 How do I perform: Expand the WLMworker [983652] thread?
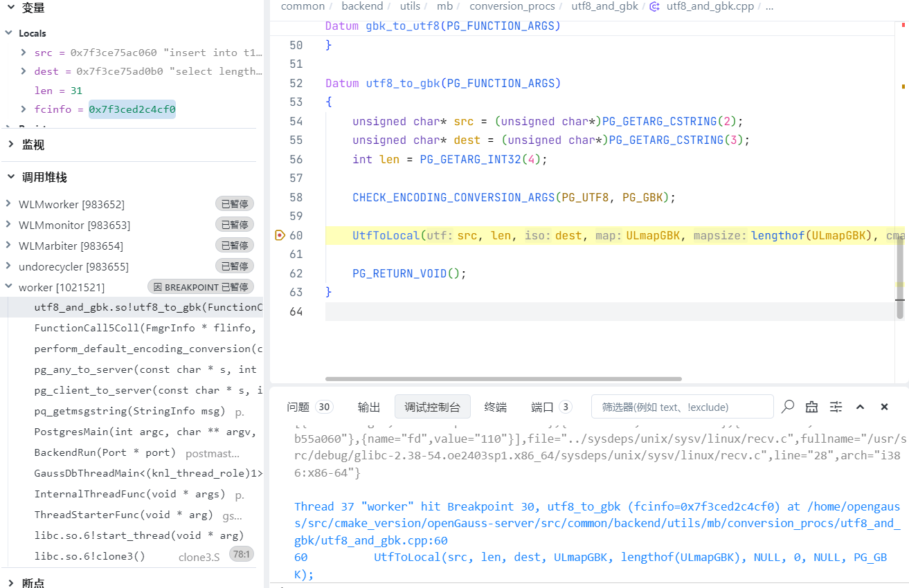(9, 204)
